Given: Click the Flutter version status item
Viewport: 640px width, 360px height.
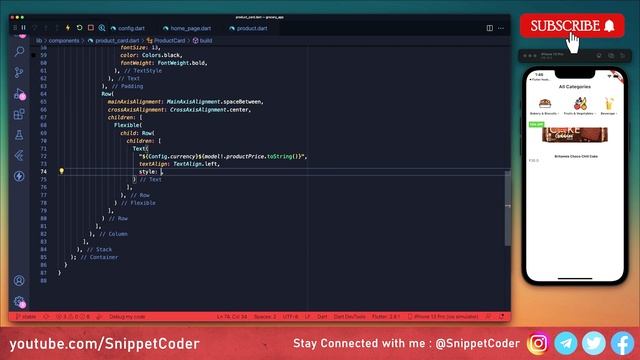Looking at the screenshot, I should coord(385,317).
